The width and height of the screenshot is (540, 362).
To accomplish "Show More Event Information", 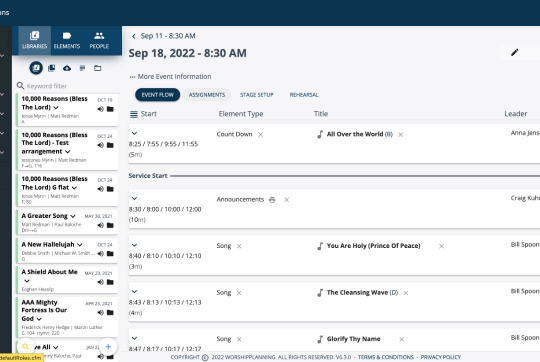I will 170,76.
